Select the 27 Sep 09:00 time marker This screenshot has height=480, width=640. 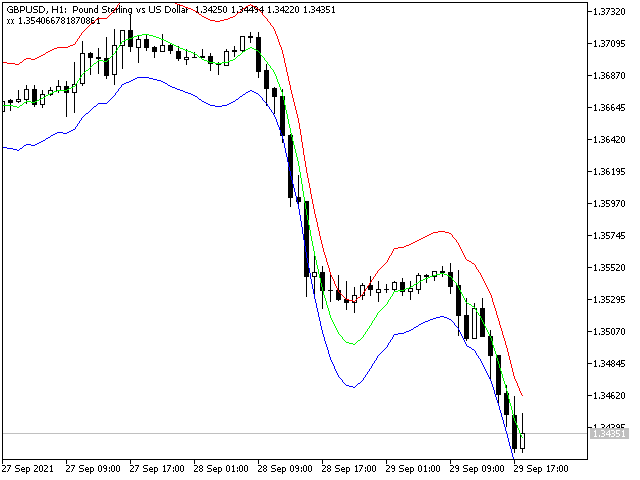point(93,469)
